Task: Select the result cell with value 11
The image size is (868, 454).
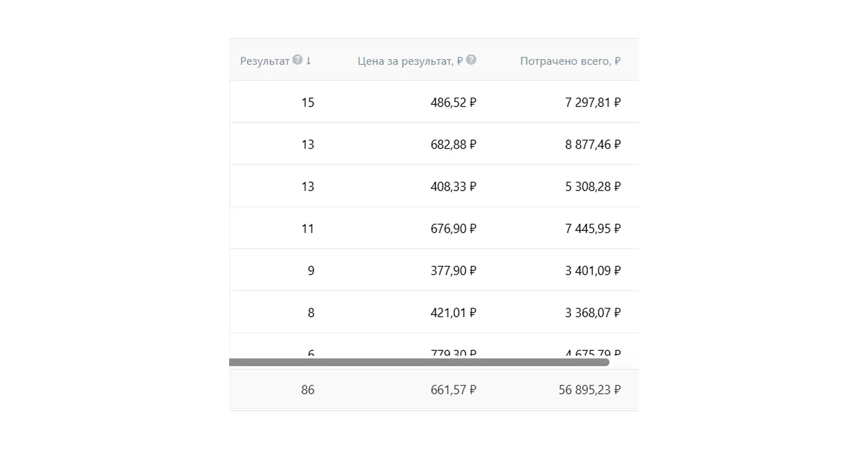Action: point(308,229)
